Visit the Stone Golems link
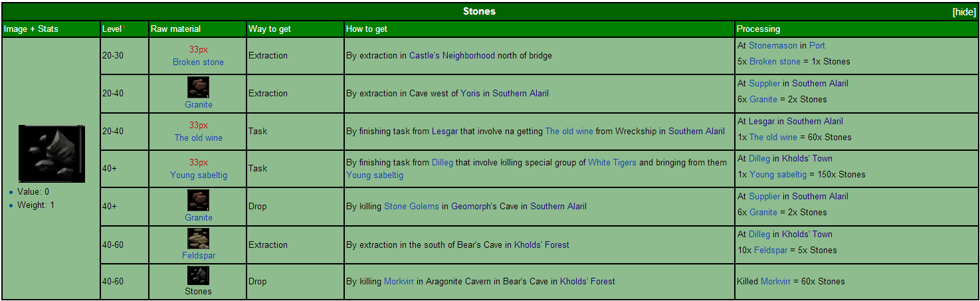The width and height of the screenshot is (980, 301). pos(411,207)
